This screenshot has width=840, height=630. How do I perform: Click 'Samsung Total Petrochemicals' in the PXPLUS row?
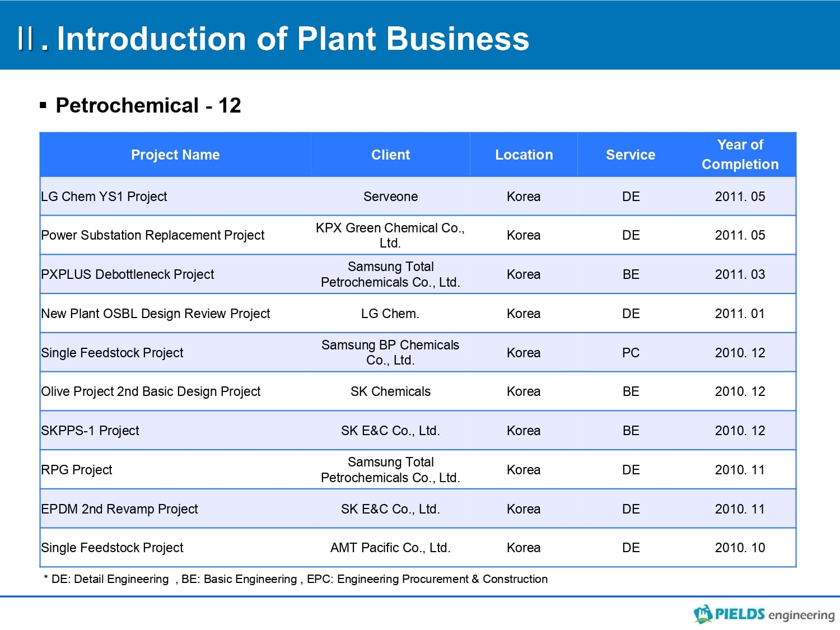pyautogui.click(x=390, y=274)
